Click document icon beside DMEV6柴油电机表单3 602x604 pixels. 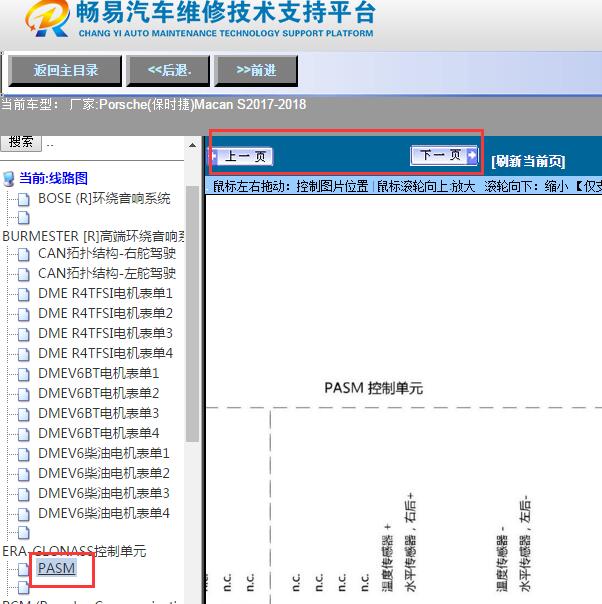pyautogui.click(x=23, y=495)
